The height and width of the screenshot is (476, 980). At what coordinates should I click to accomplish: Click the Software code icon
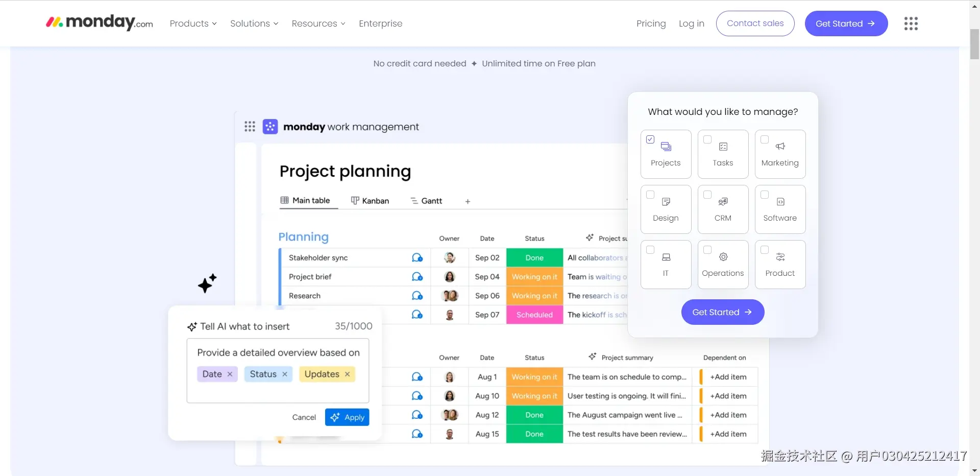[780, 202]
